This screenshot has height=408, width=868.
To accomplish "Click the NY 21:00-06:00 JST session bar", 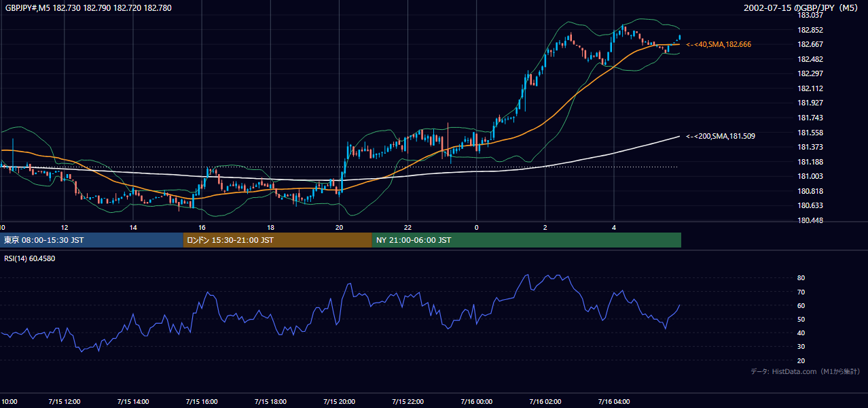I will point(526,240).
